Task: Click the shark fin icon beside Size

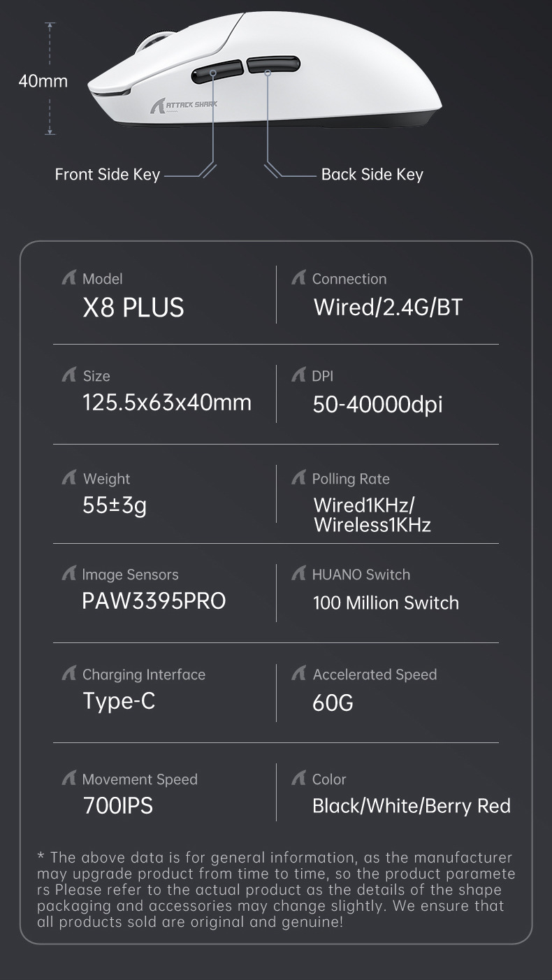Action: (68, 375)
